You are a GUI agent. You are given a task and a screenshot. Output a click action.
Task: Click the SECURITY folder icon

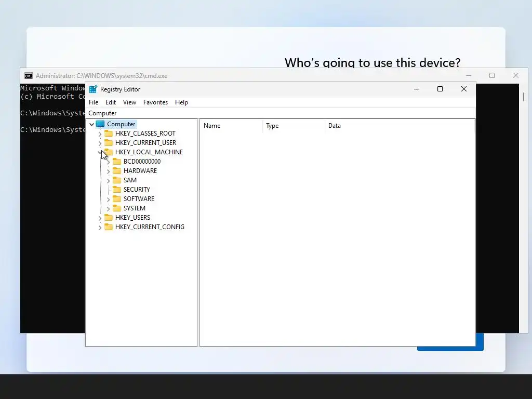click(117, 189)
